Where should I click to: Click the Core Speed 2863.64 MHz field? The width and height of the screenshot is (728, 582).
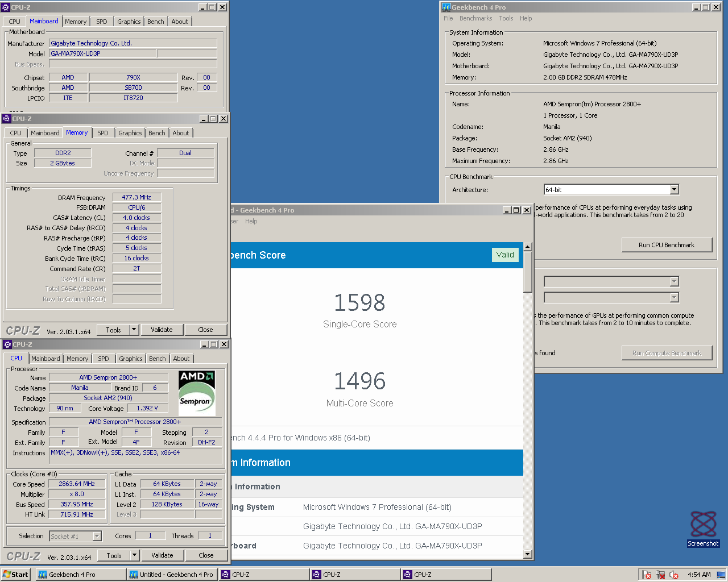click(77, 484)
